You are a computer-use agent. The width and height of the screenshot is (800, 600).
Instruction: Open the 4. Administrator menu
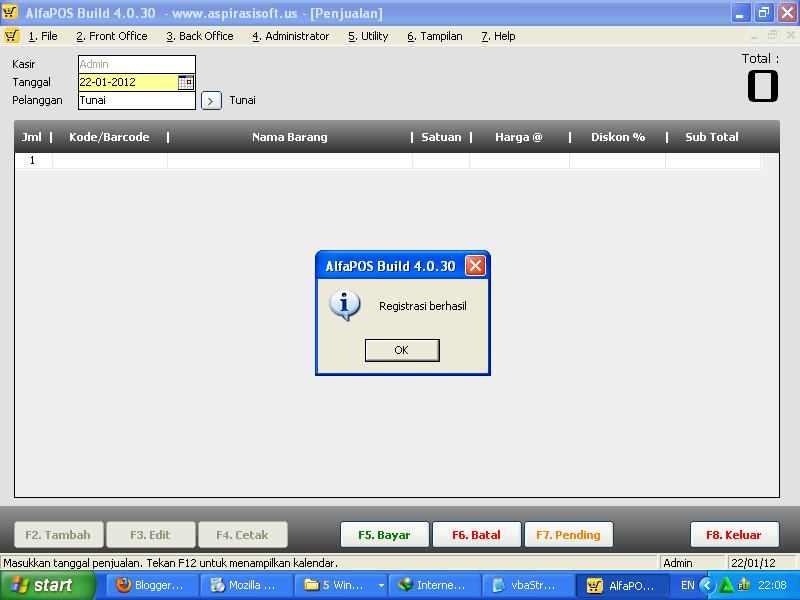pyautogui.click(x=291, y=36)
